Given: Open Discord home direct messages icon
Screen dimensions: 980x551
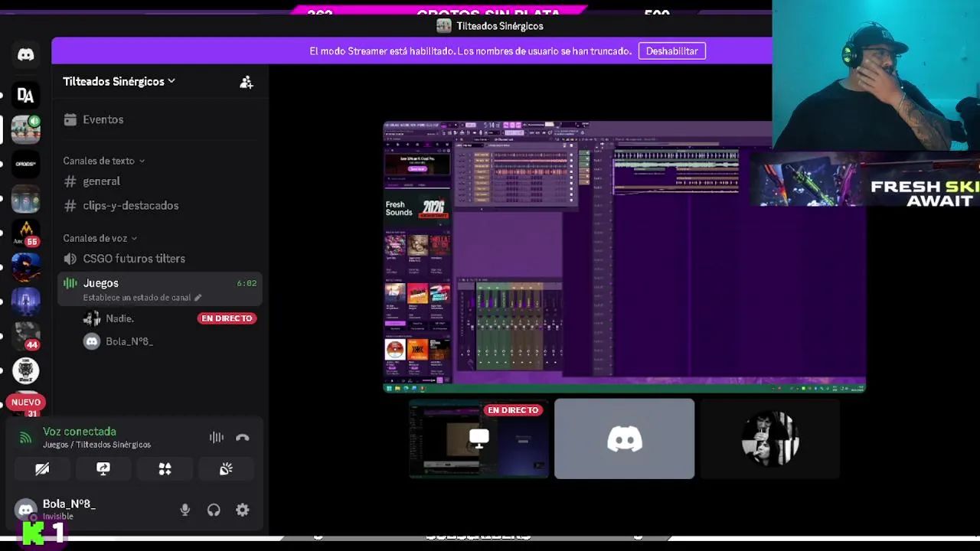Looking at the screenshot, I should (26, 54).
